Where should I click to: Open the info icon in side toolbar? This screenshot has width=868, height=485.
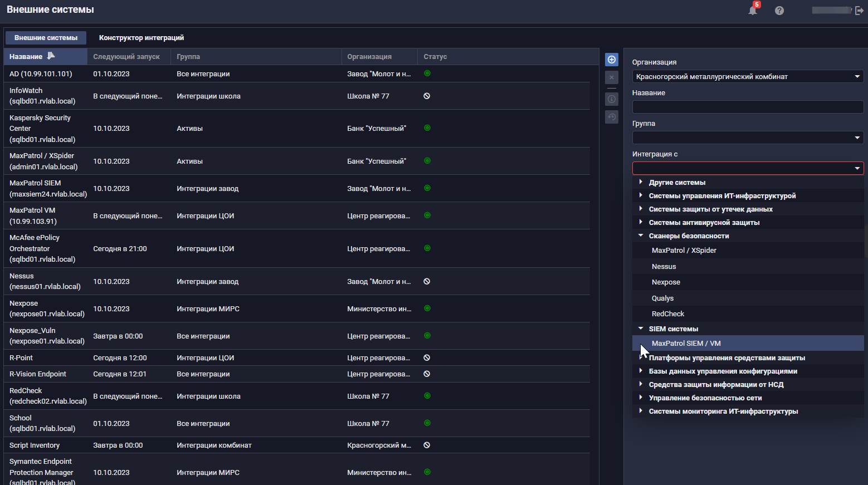tap(612, 99)
